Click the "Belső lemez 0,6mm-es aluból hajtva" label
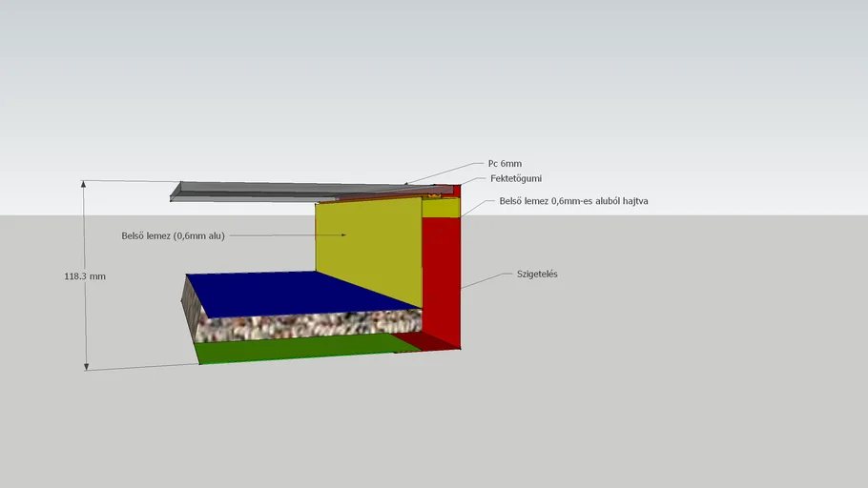Screen dimensions: 868x488 [x=574, y=202]
